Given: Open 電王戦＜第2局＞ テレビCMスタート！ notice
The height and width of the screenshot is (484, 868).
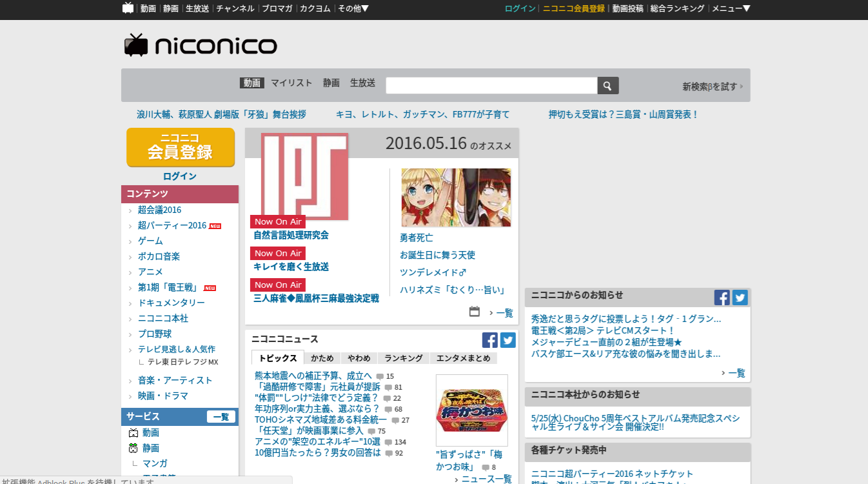Looking at the screenshot, I should (602, 330).
